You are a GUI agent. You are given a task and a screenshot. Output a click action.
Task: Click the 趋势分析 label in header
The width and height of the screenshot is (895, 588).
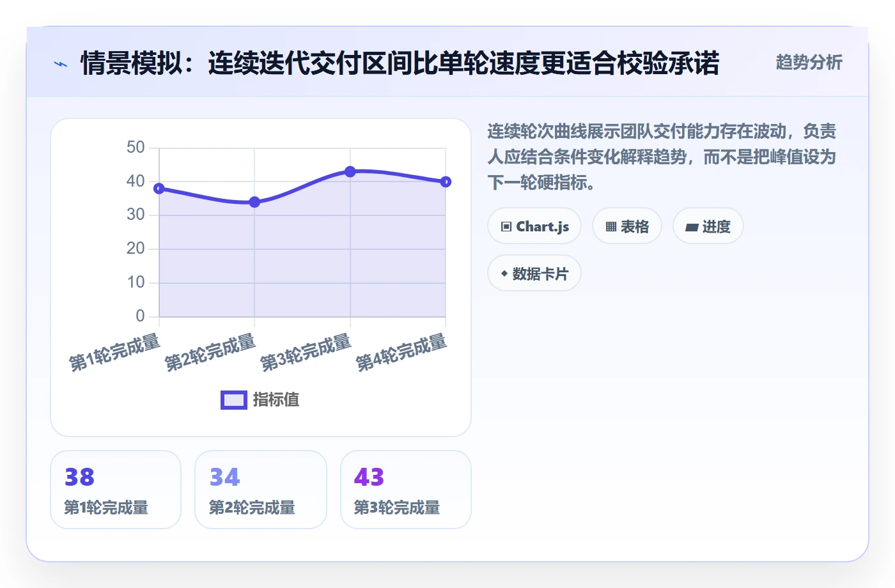pos(809,63)
